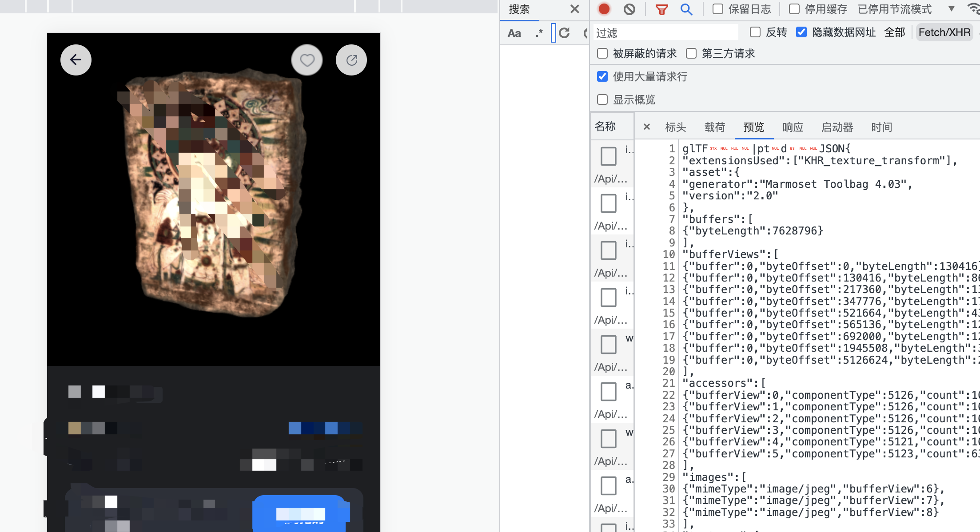Clear the network log
The image size is (980, 532).
click(629, 9)
